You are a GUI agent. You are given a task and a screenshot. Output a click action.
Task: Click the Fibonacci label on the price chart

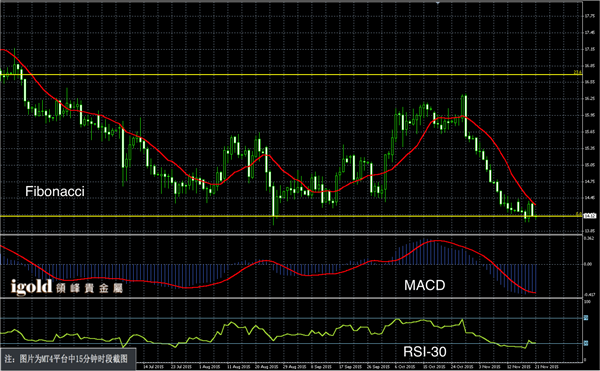55,191
